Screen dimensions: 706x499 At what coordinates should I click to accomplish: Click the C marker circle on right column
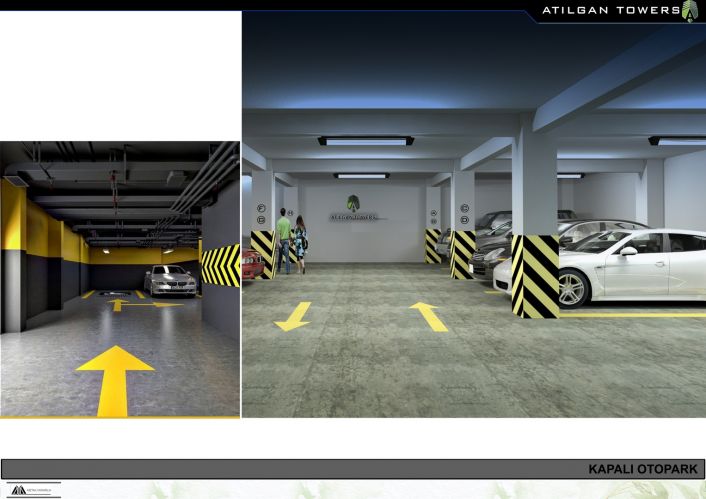click(x=465, y=208)
